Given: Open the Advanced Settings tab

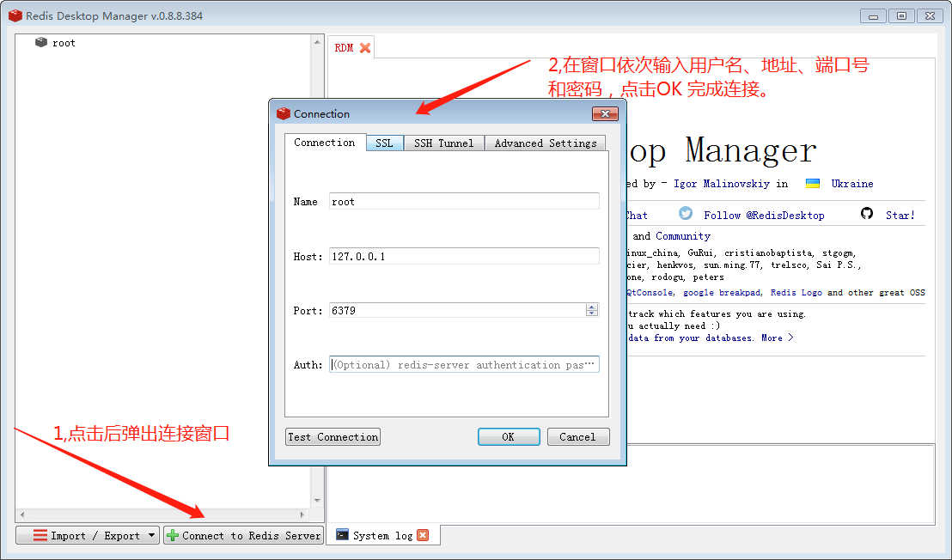Looking at the screenshot, I should [x=546, y=143].
